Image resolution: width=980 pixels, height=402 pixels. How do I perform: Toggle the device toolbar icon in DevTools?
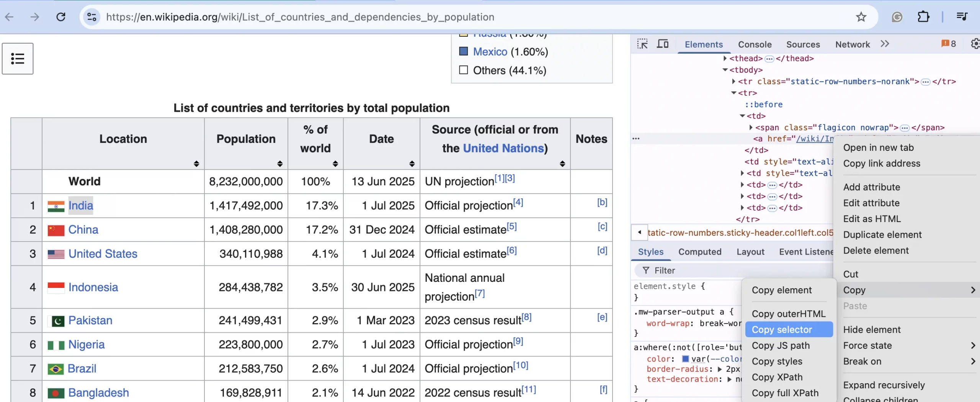click(x=662, y=44)
